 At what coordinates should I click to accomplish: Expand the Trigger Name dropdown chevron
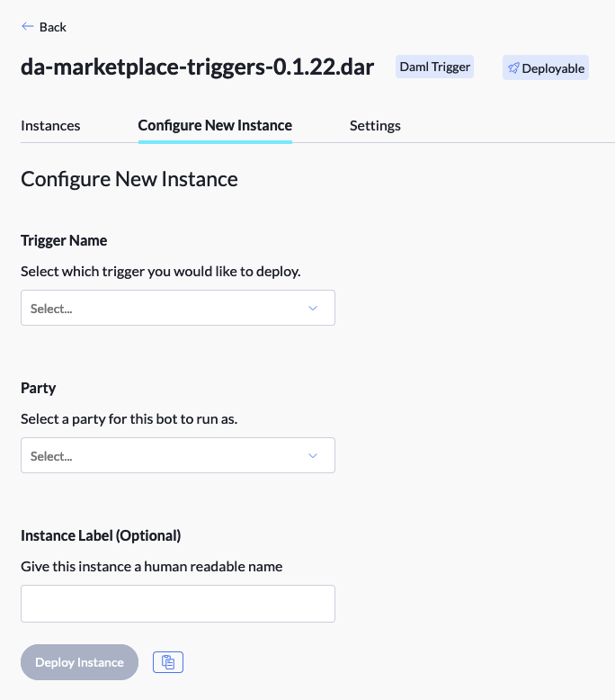click(313, 308)
